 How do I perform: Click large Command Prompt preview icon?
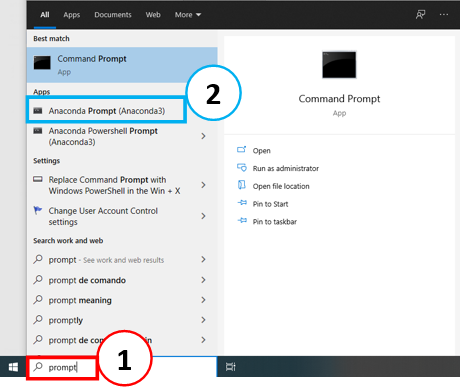coord(339,65)
